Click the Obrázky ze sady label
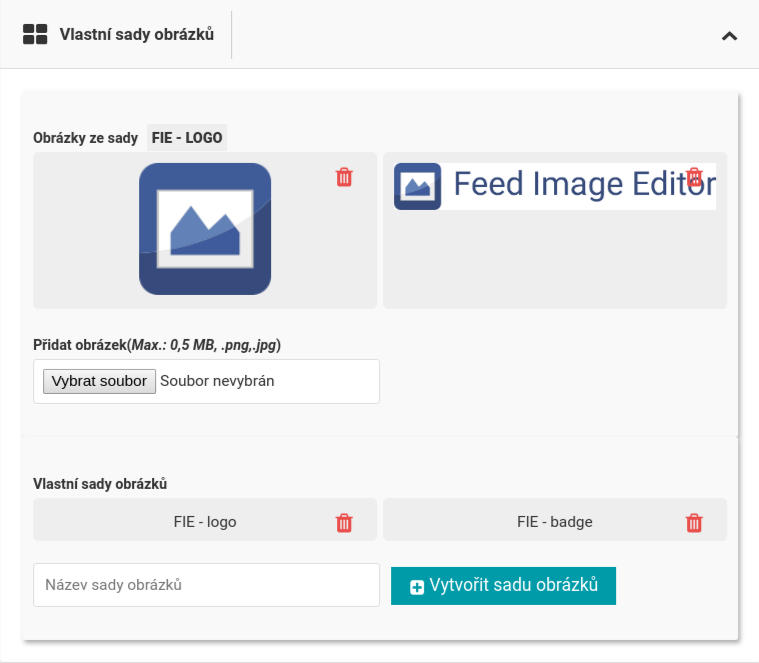The image size is (759, 663). (x=86, y=138)
